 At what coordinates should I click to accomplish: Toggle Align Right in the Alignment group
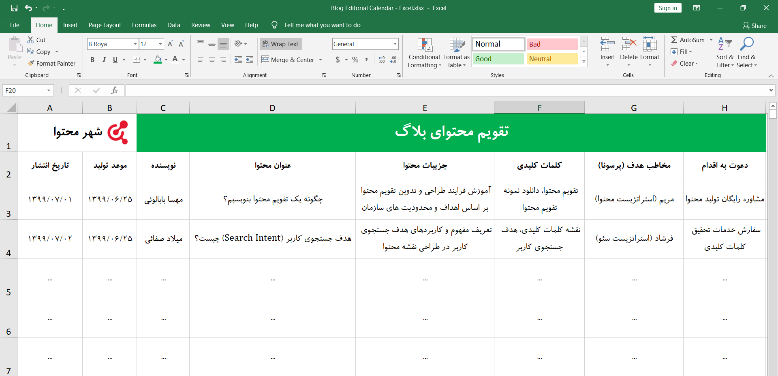223,60
